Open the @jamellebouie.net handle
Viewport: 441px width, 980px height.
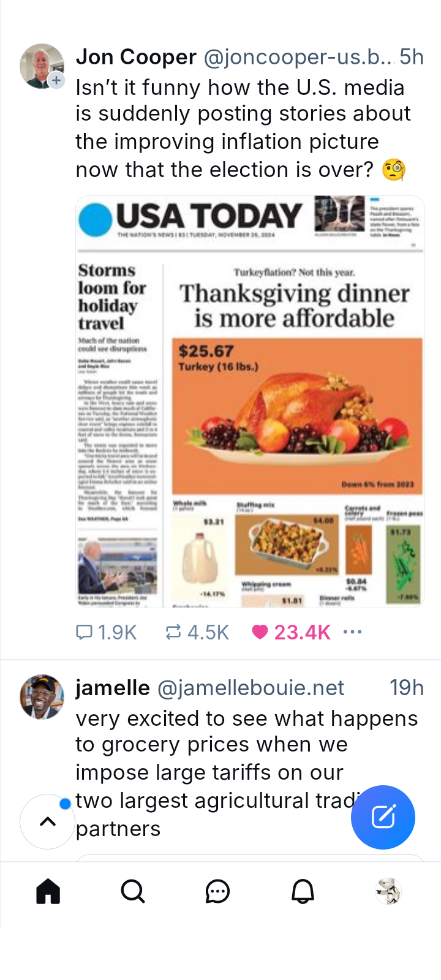[251, 688]
